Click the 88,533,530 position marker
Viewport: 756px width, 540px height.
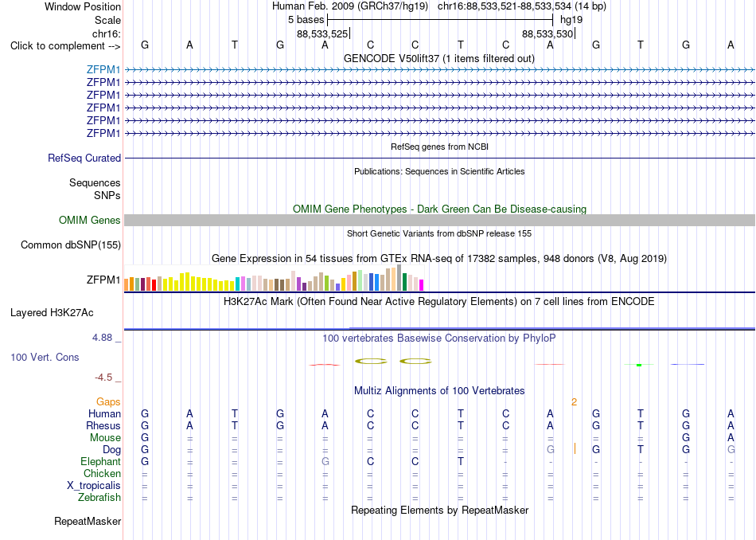pos(548,33)
